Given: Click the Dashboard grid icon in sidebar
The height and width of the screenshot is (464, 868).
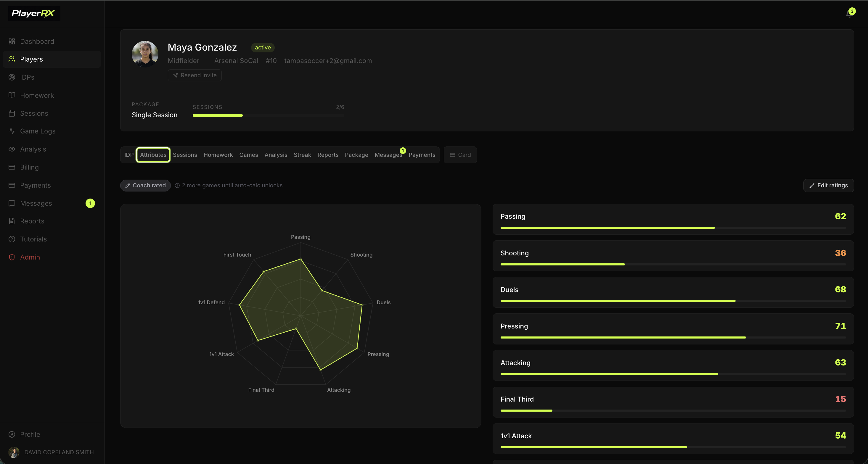Looking at the screenshot, I should [12, 41].
